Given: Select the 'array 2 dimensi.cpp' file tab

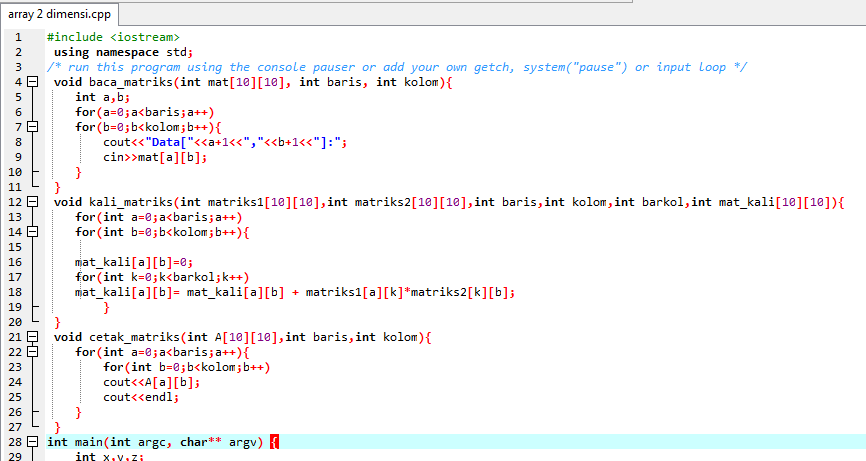Looking at the screenshot, I should point(59,14).
